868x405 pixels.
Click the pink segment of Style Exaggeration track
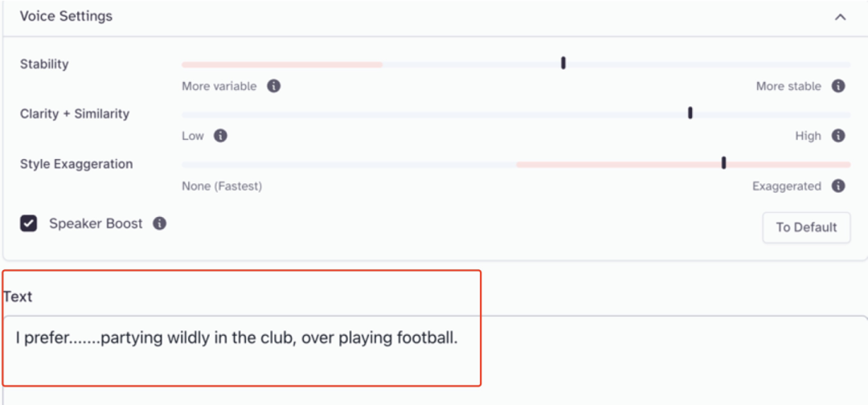[683, 164]
